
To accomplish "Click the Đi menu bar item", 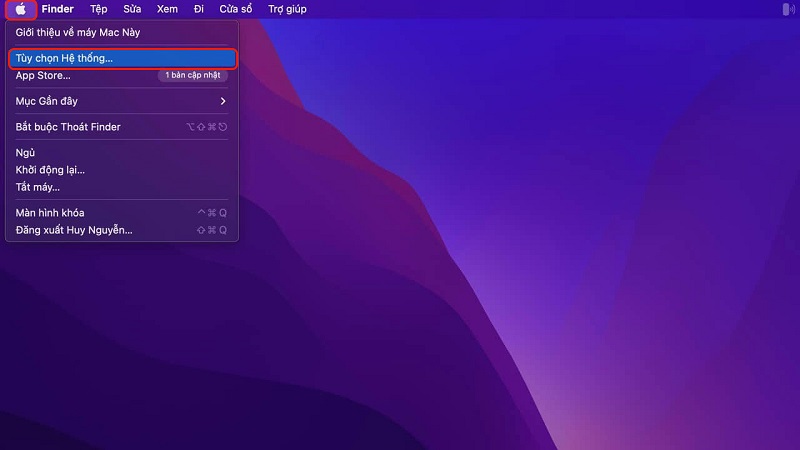I will click(x=198, y=9).
